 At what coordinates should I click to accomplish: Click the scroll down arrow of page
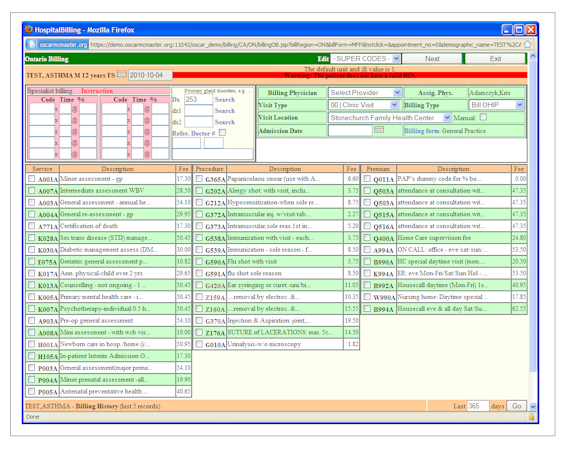533,407
